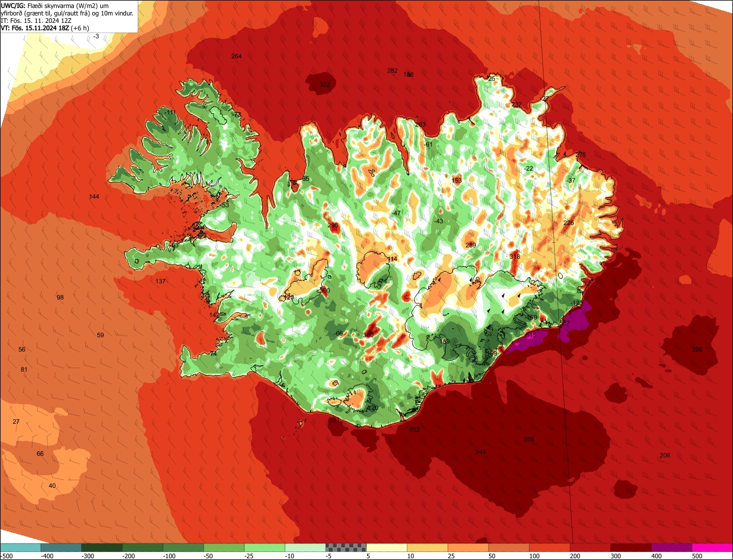Click the '-37' flux value on the map
This screenshot has height=560, width=733.
click(570, 180)
